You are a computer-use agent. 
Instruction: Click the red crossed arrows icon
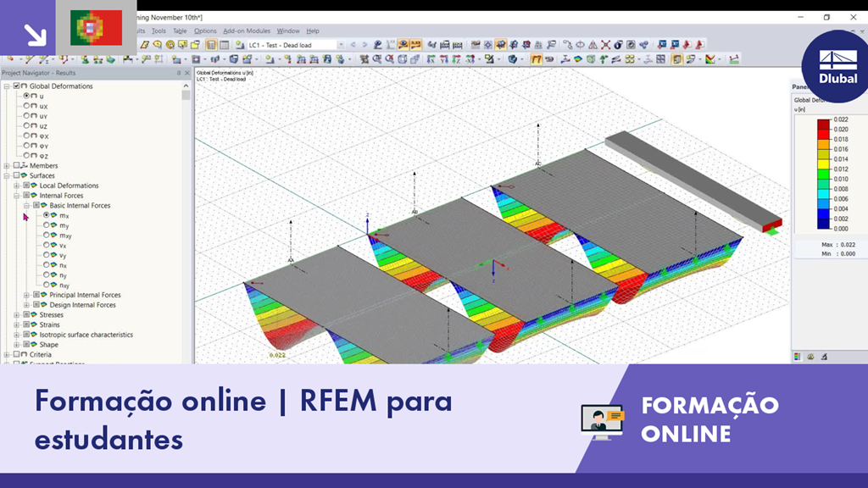(605, 45)
